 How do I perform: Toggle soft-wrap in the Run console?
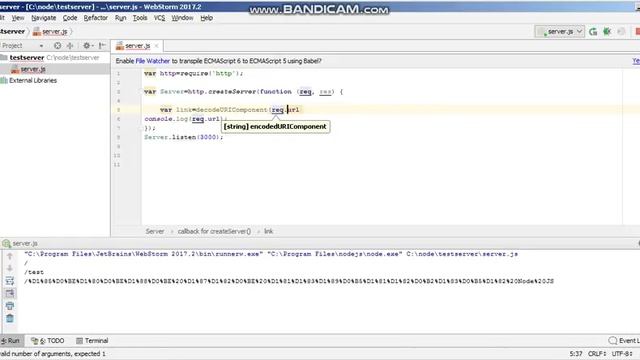click(x=10, y=281)
